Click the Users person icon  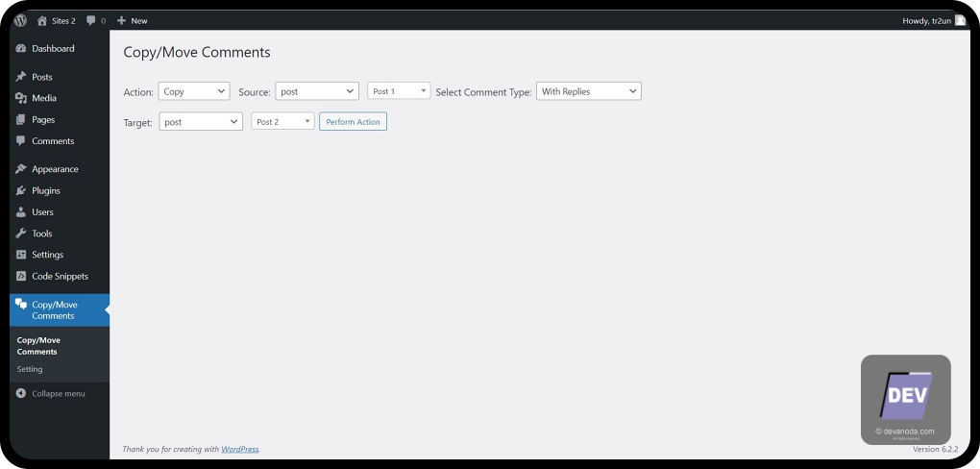point(20,212)
